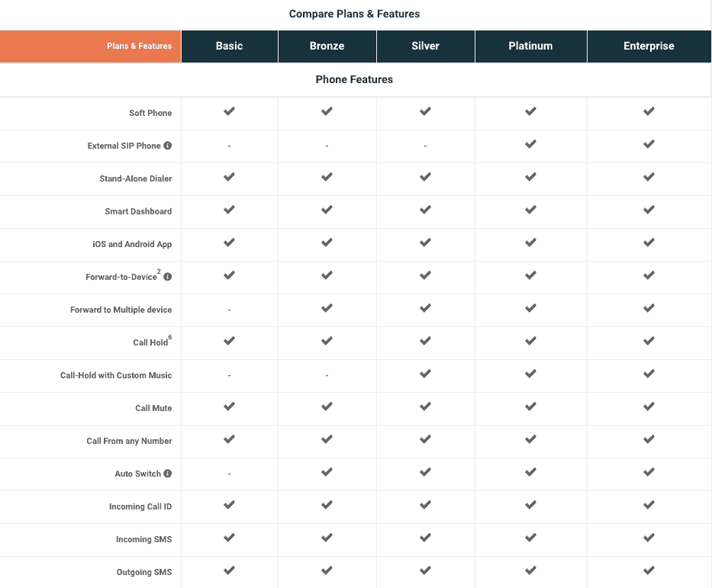Select the Silver checkmark for Call-Hold with Custom Music
This screenshot has height=588, width=712.
pyautogui.click(x=425, y=373)
